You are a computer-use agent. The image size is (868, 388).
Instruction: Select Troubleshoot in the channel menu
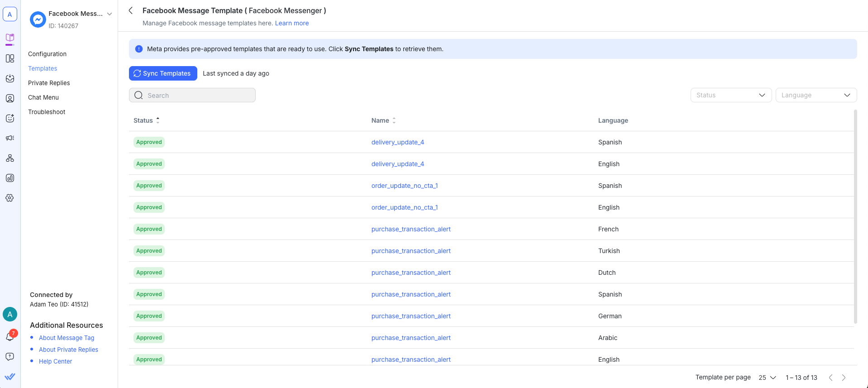[x=47, y=112]
